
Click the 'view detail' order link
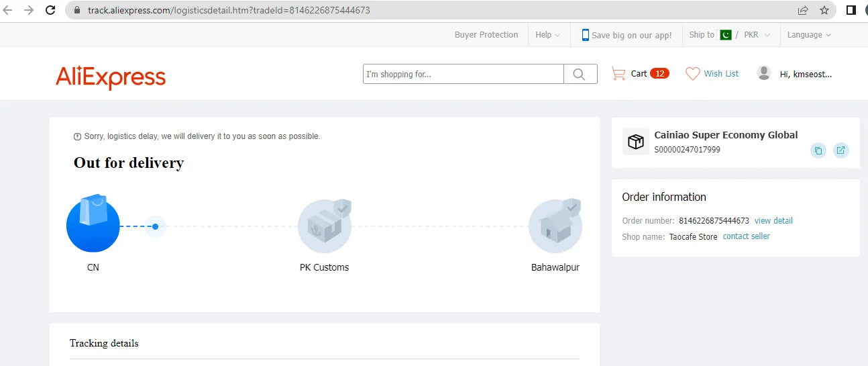click(773, 221)
